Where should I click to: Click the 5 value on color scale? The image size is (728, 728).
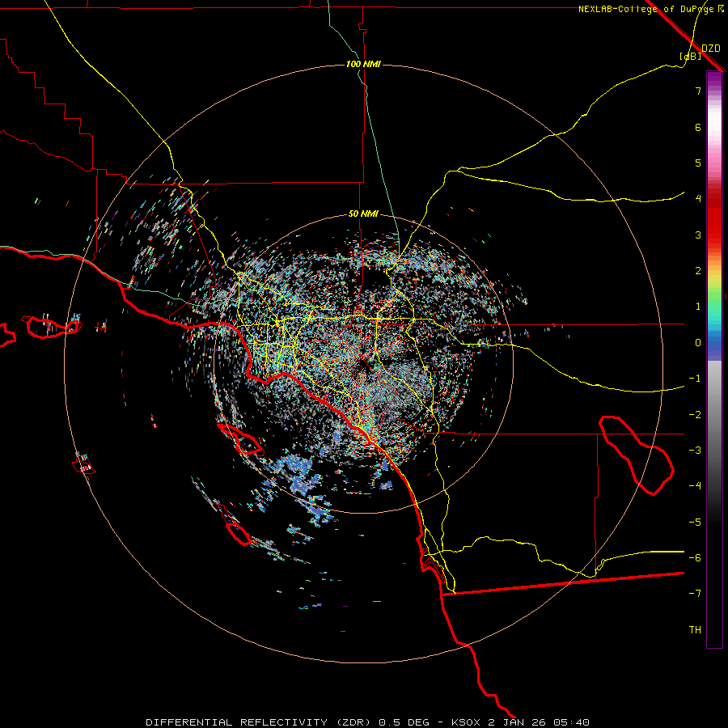pos(698,163)
